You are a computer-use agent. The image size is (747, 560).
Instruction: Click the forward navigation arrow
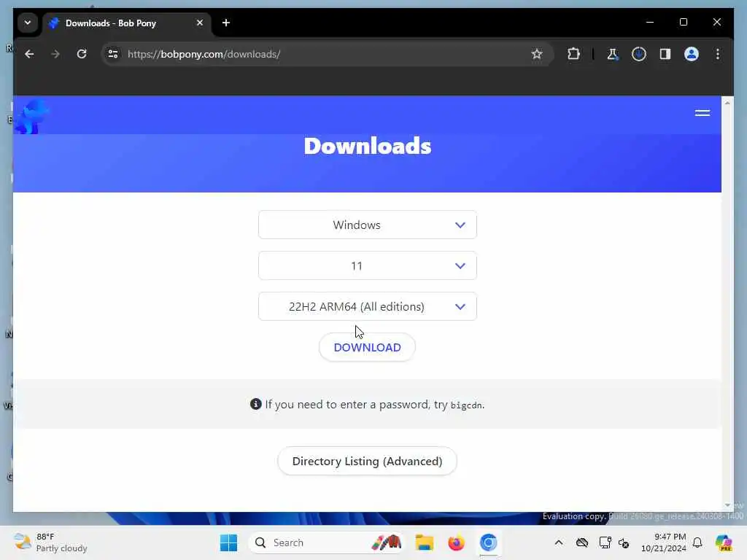pos(55,54)
